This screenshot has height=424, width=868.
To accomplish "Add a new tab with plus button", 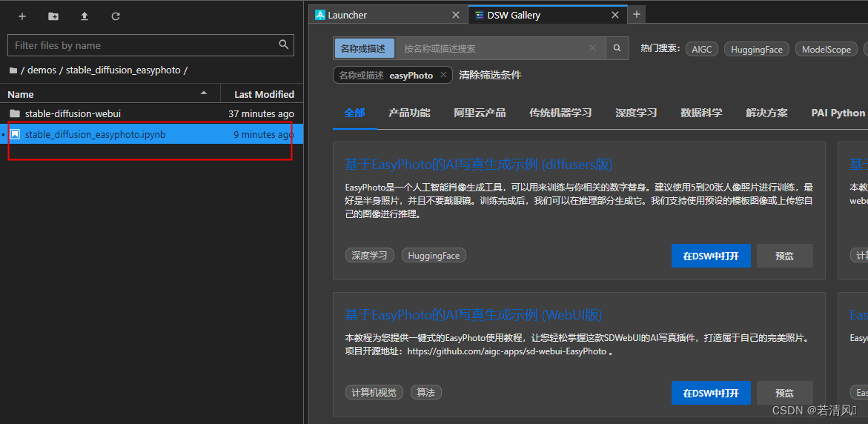I will coord(637,14).
